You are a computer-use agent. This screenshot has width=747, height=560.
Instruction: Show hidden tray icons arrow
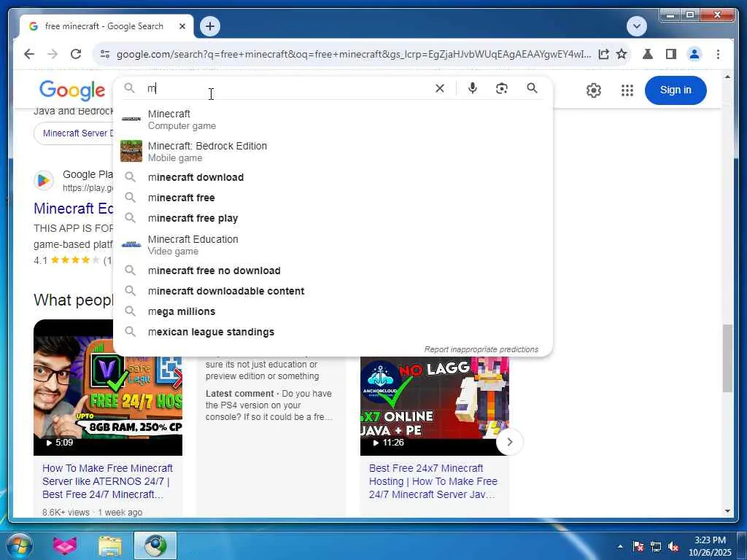pos(620,546)
